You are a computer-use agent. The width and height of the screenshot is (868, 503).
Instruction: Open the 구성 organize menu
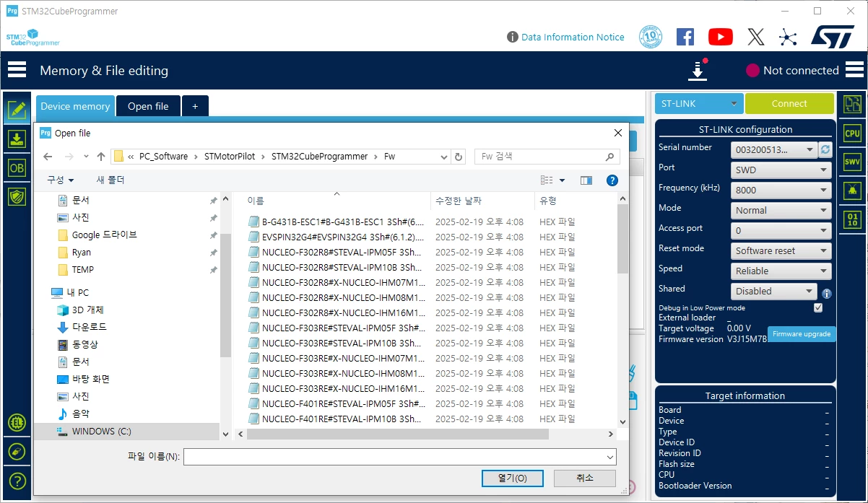tap(61, 180)
